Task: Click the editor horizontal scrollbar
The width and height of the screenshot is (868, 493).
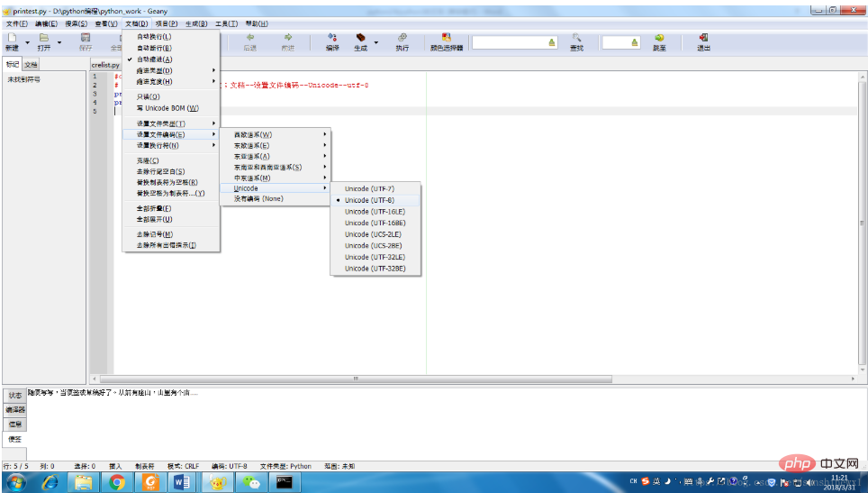Action: click(356, 379)
